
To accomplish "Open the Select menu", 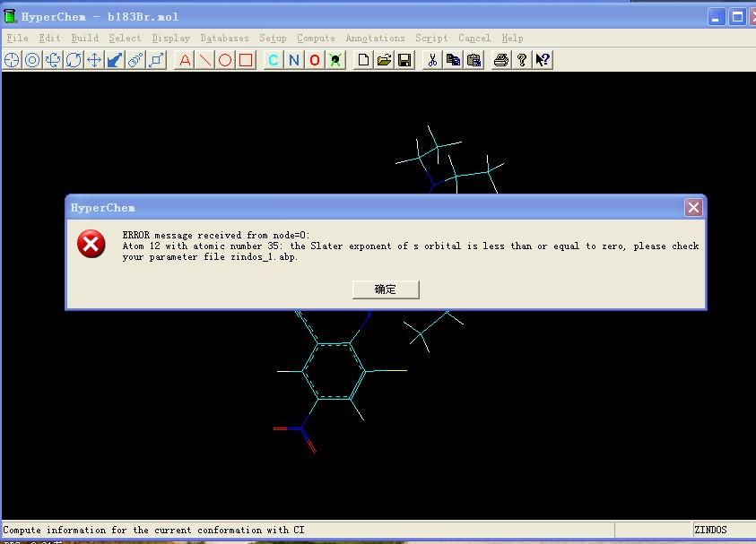I will [x=125, y=38].
